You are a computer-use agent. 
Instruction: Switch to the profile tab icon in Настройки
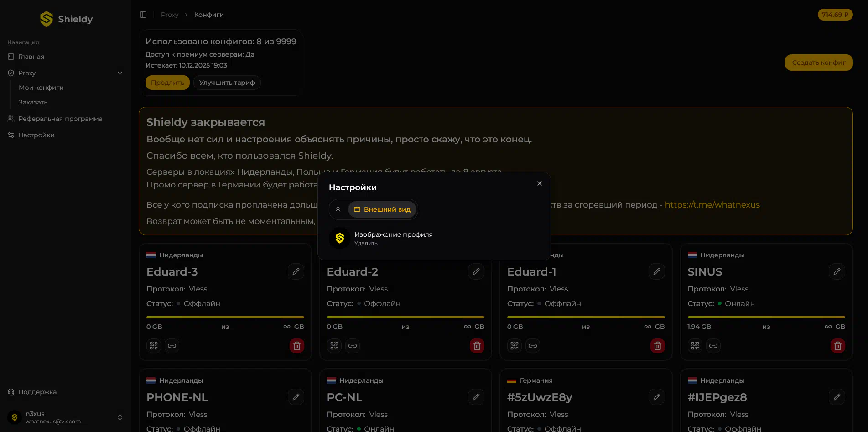tap(338, 209)
